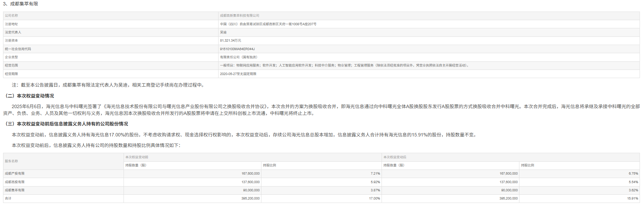Select the "6.75%" shareholding ratio cell
The height and width of the screenshot is (206, 644).
[579, 174]
